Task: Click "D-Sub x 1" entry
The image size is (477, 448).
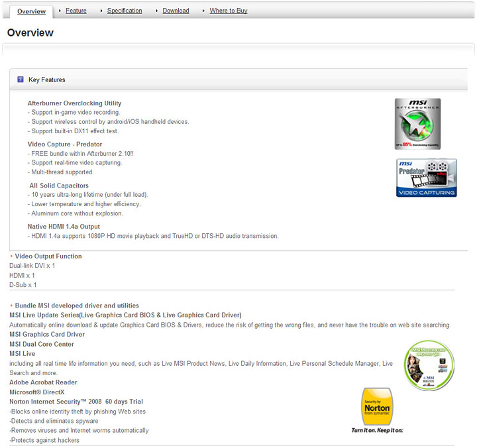Action: pyautogui.click(x=23, y=285)
